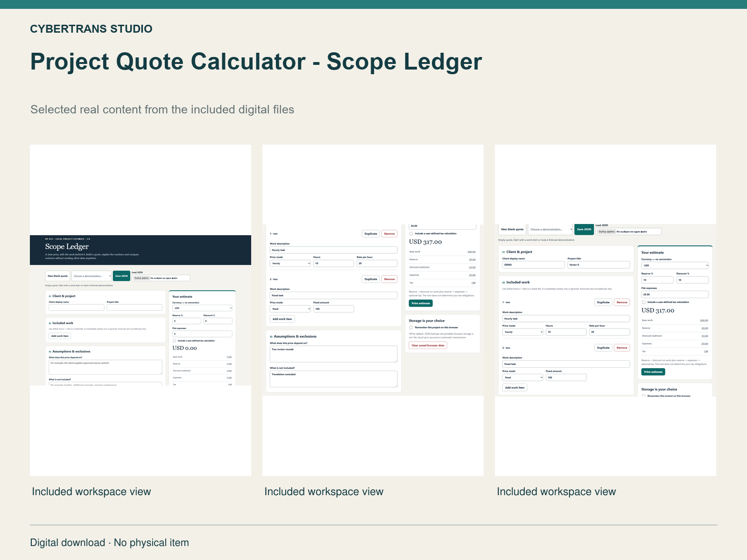The width and height of the screenshot is (747, 560).
Task: Click the Discount % field showing 0
Action: point(218,321)
